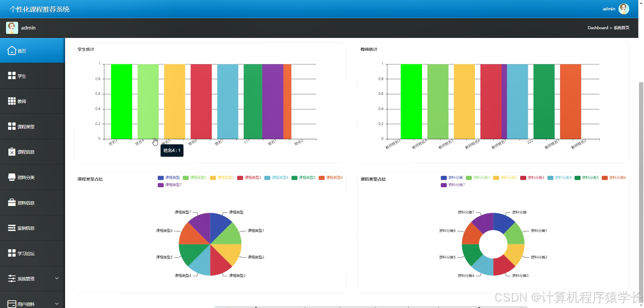Screen dimensions: 644x308
Task: Toggle 资料分类 legend item
Action: point(452,177)
